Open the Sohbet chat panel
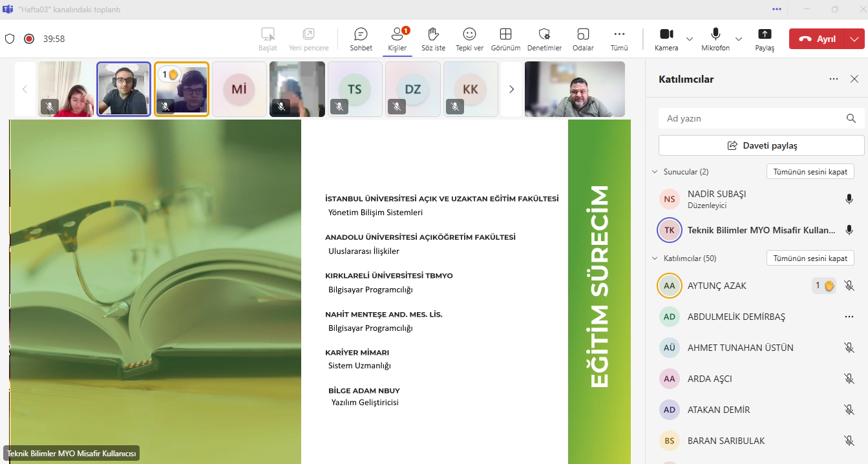This screenshot has height=464, width=868. coord(361,39)
